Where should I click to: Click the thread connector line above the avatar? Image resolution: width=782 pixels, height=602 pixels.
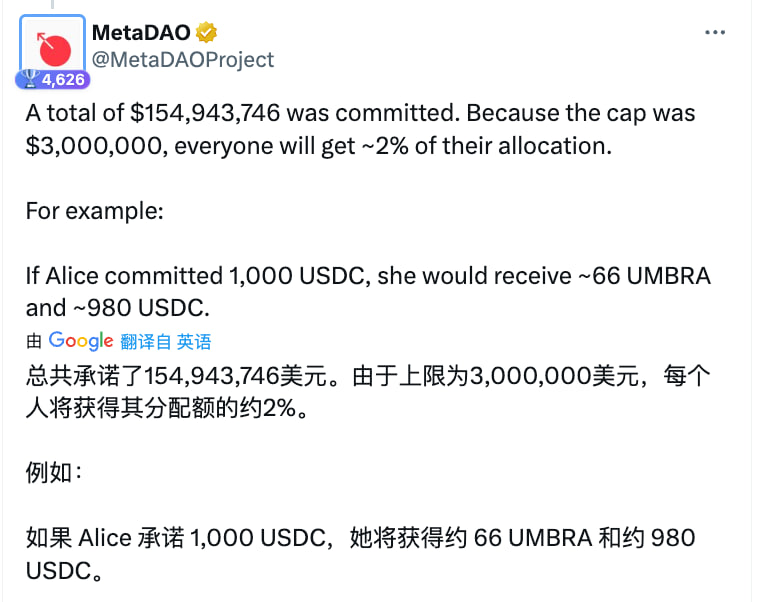coord(52,6)
